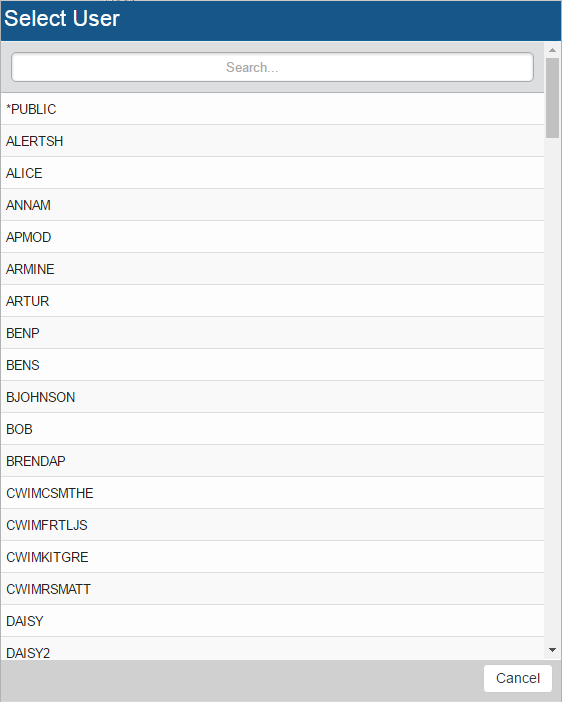This screenshot has width=562, height=702.
Task: Pick the DAISY user entry
Action: 272,621
